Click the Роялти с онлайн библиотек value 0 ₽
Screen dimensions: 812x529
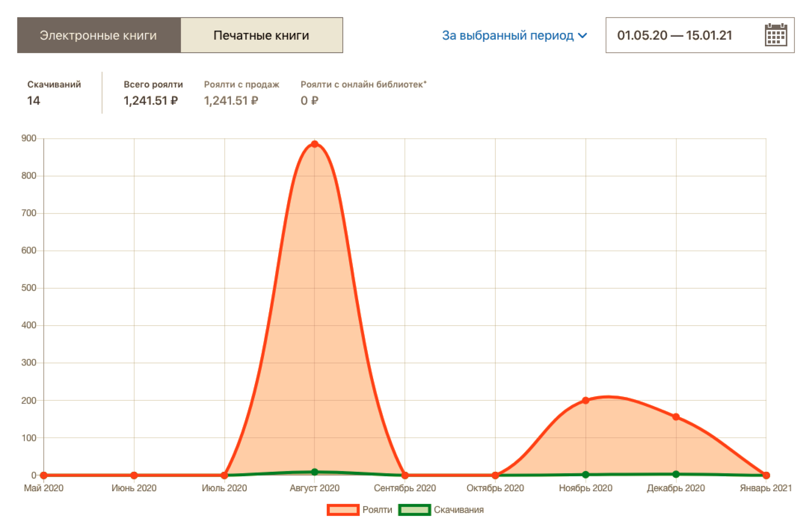click(309, 101)
